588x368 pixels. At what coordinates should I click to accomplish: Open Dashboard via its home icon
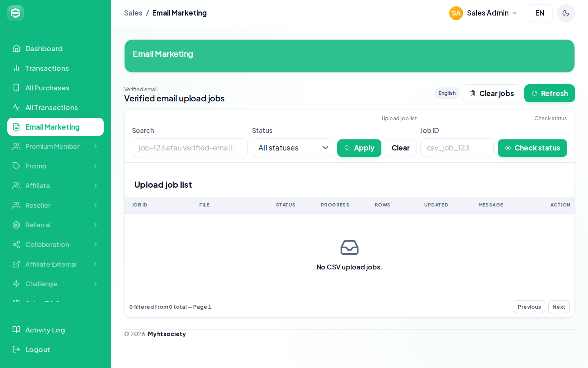pyautogui.click(x=16, y=49)
